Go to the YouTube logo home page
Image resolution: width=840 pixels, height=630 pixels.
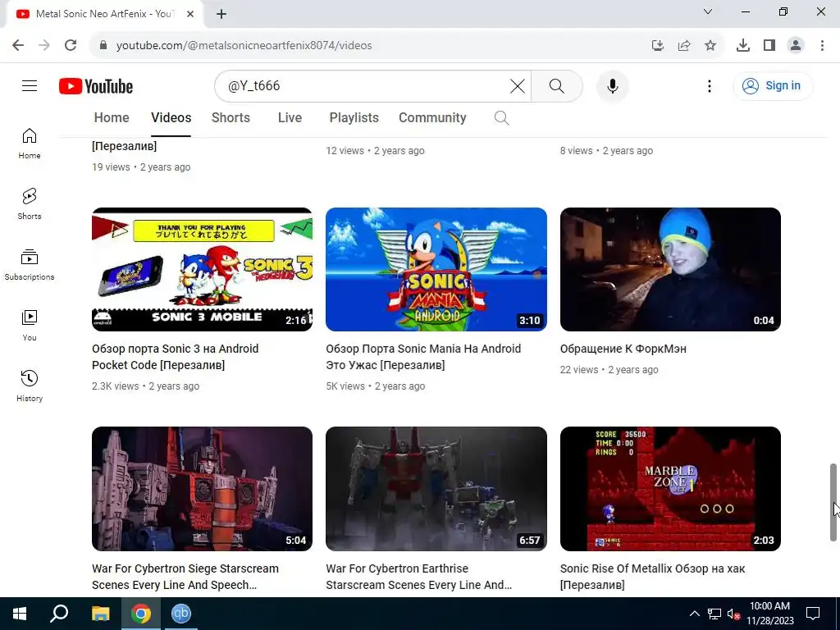pyautogui.click(x=96, y=86)
